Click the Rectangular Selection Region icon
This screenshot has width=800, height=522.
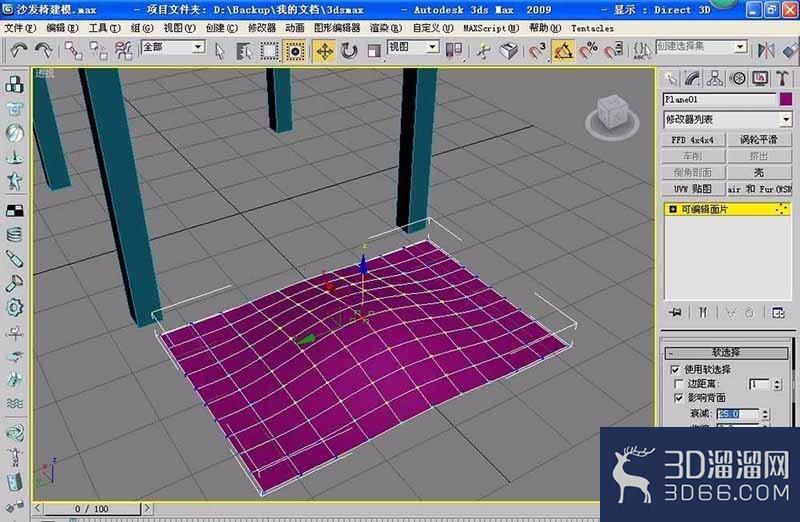tap(269, 51)
